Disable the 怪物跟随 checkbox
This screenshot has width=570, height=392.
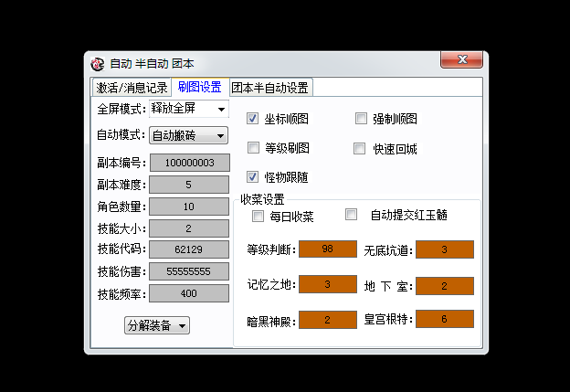[253, 177]
